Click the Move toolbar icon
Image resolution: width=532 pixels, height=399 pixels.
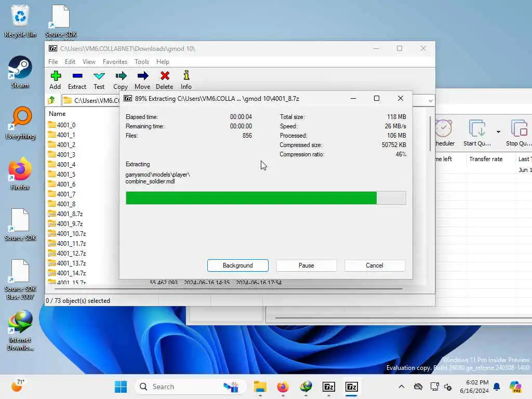142,80
